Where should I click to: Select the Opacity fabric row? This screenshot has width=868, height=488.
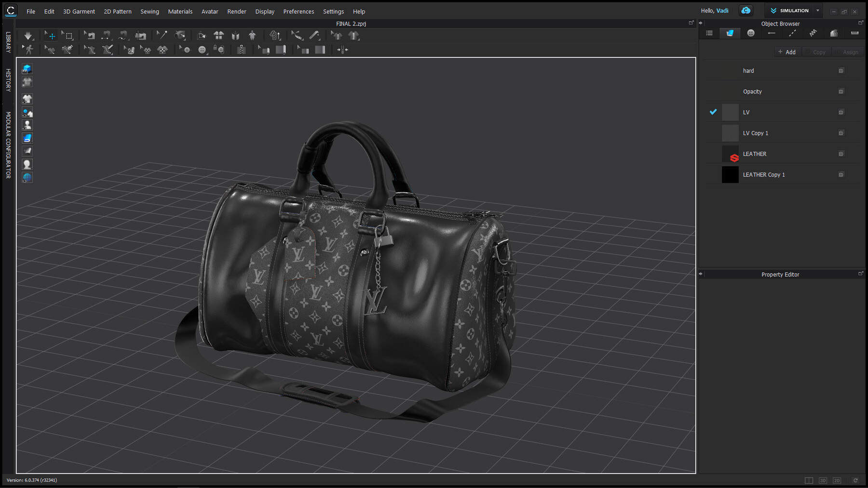(783, 92)
